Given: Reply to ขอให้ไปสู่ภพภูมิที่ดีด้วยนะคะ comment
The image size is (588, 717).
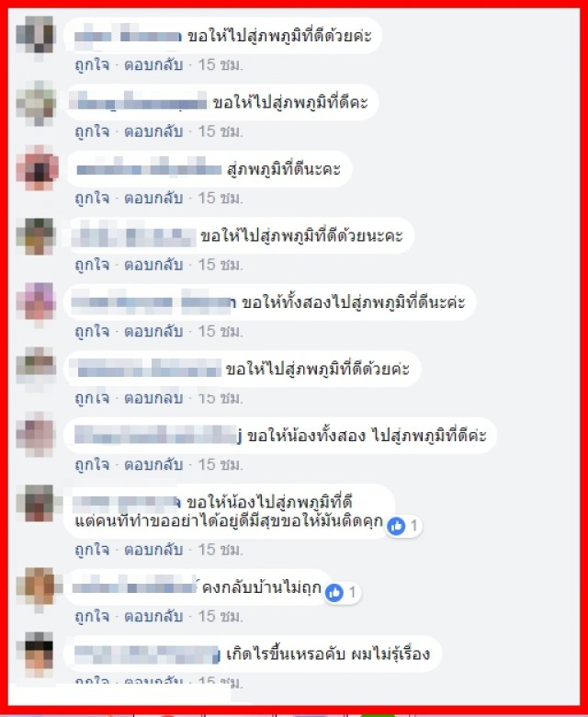Looking at the screenshot, I should click(x=153, y=265).
